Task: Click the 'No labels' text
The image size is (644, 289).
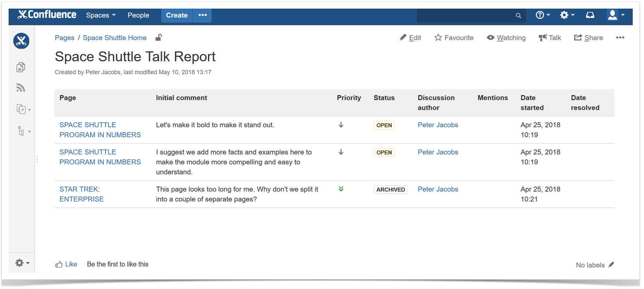Action: (590, 265)
